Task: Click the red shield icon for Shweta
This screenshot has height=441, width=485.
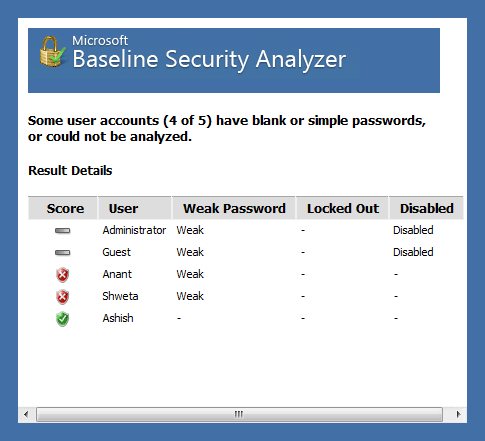Action: tap(62, 297)
